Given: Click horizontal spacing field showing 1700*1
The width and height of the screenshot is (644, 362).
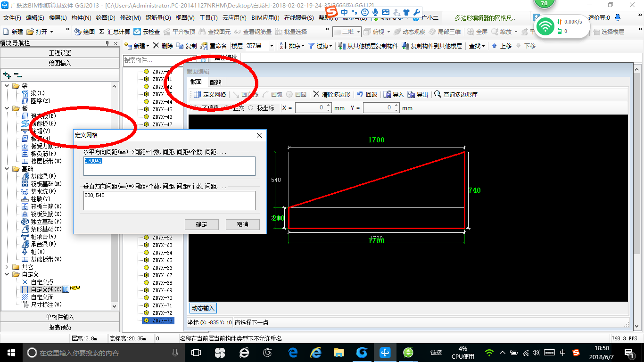Looking at the screenshot, I should pos(169,166).
